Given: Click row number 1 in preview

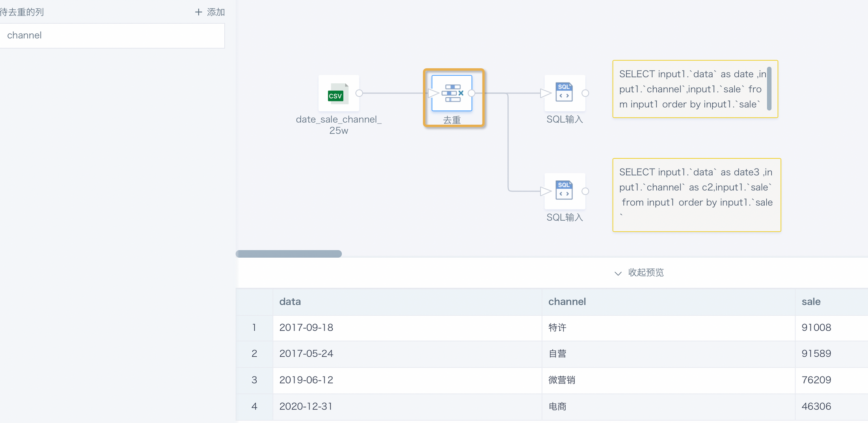Looking at the screenshot, I should (254, 328).
